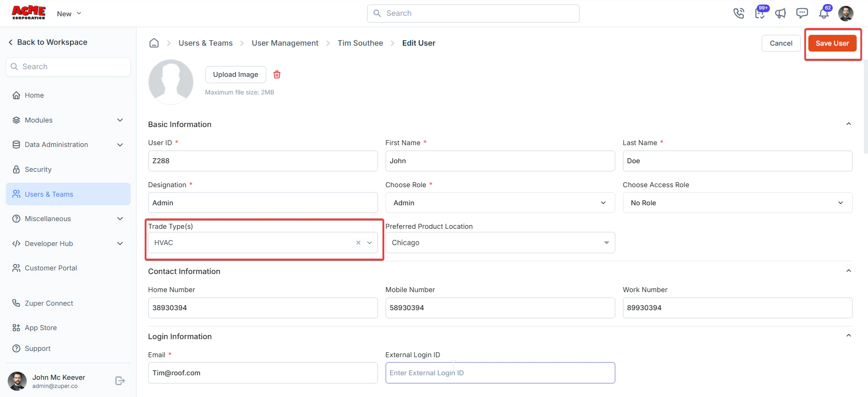Click the Mobile Number field
868x397 pixels.
[500, 308]
